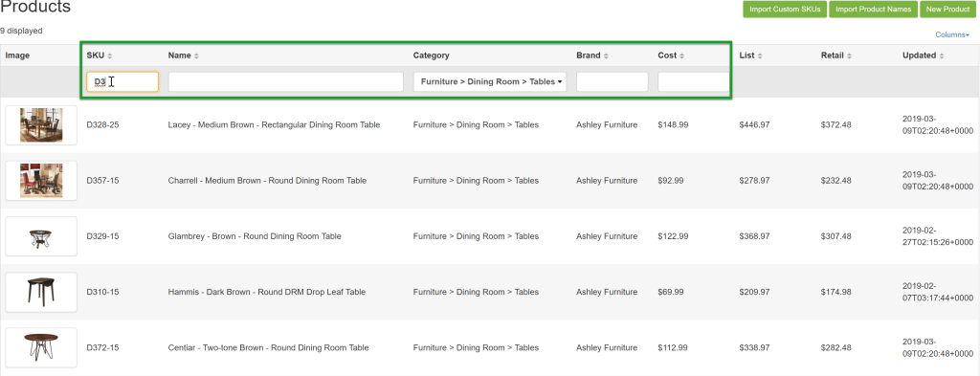
Task: Click Hammis - Dark Brown product name
Action: [267, 292]
